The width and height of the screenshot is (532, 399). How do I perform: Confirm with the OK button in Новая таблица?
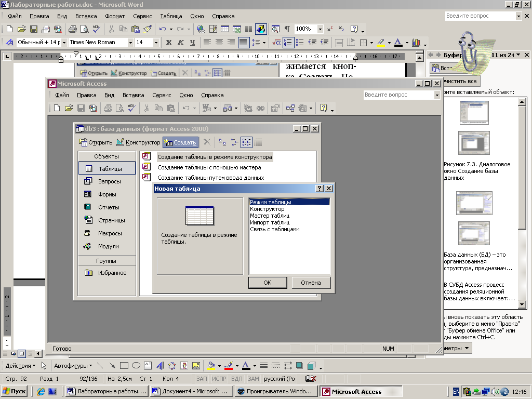268,283
